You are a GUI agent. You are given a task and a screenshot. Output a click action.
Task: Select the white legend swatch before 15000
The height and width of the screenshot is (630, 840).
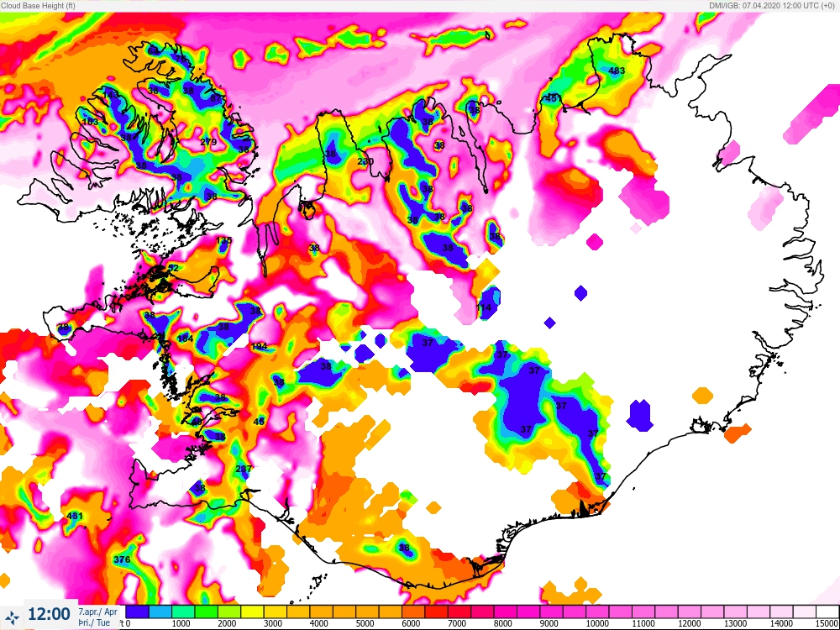[827, 612]
